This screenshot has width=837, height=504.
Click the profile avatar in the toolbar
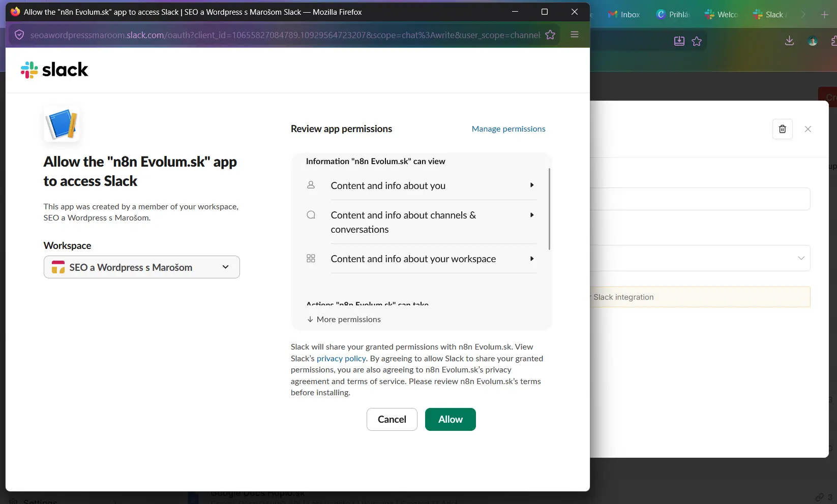[813, 41]
